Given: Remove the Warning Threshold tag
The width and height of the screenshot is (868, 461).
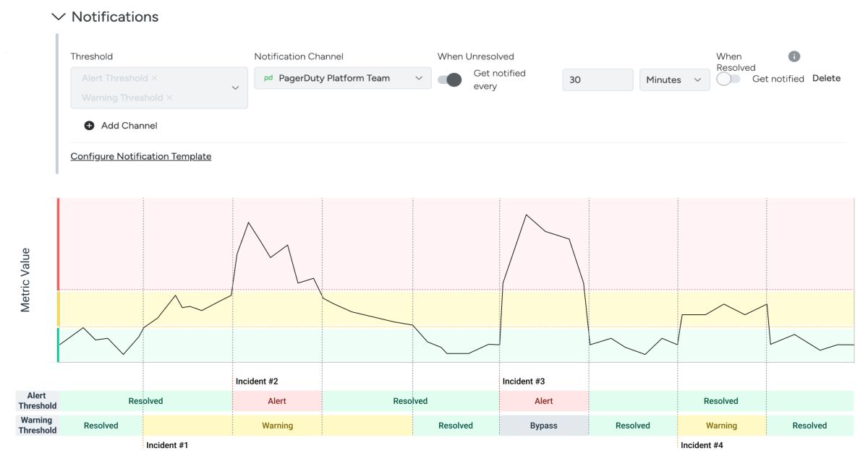Looking at the screenshot, I should (x=169, y=98).
